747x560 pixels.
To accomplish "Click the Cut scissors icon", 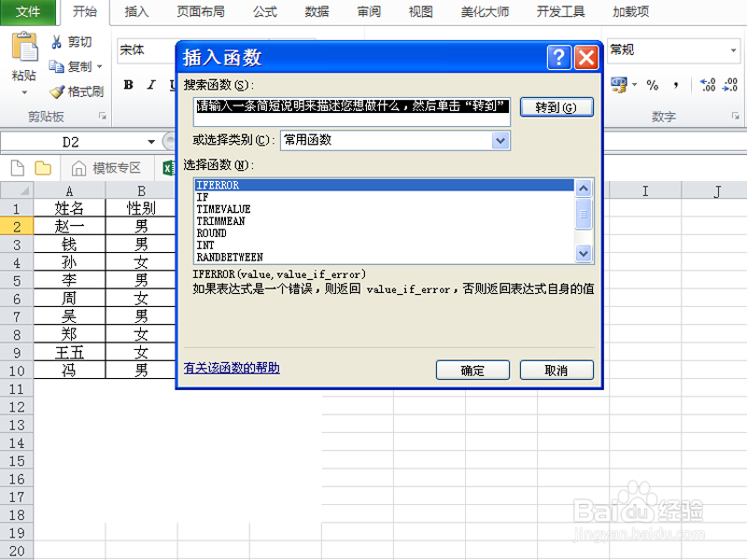I will (x=56, y=42).
